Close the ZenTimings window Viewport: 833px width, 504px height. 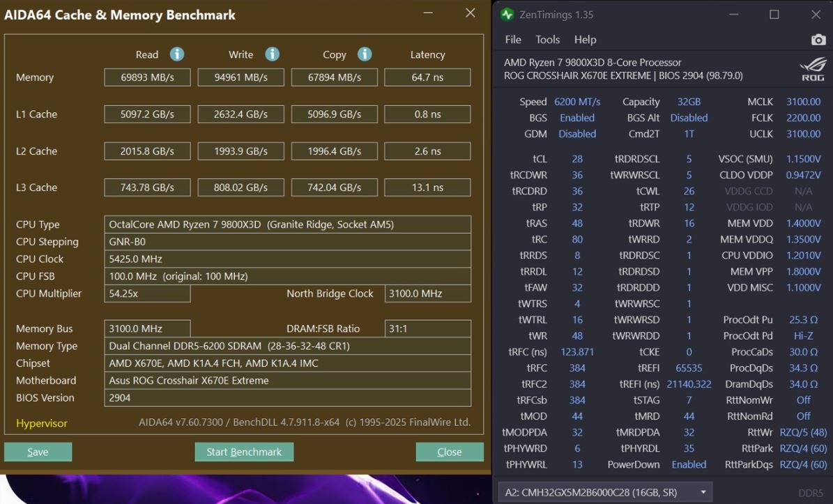tap(816, 15)
